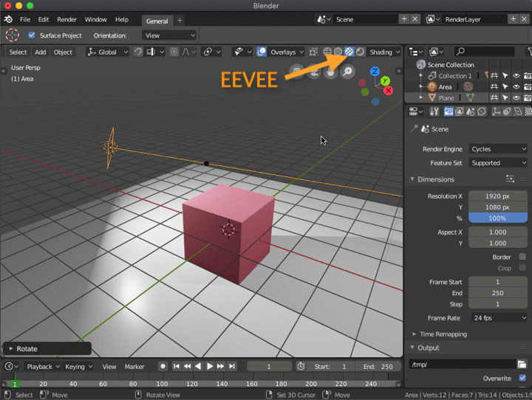Open the viewport Object menu
Image resolution: width=532 pixels, height=400 pixels.
63,52
